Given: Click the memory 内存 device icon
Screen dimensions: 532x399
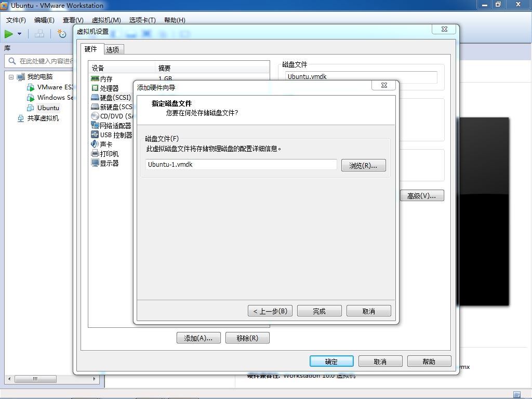Looking at the screenshot, I should click(x=95, y=79).
